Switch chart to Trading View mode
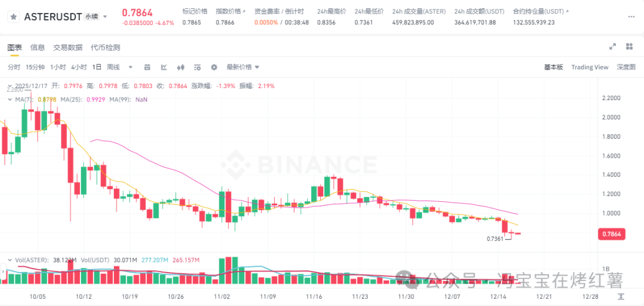This screenshot has height=306, width=644. coord(589,67)
